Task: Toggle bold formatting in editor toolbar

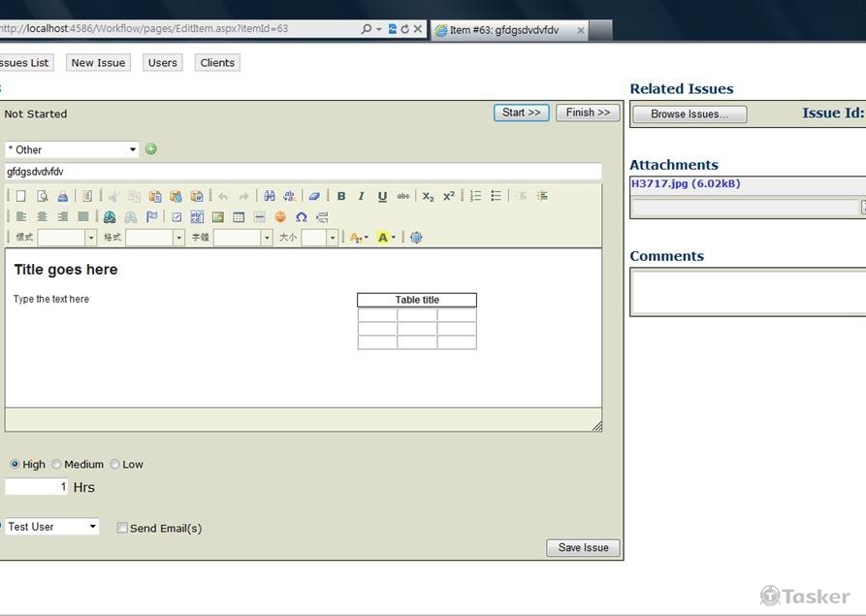Action: tap(341, 196)
